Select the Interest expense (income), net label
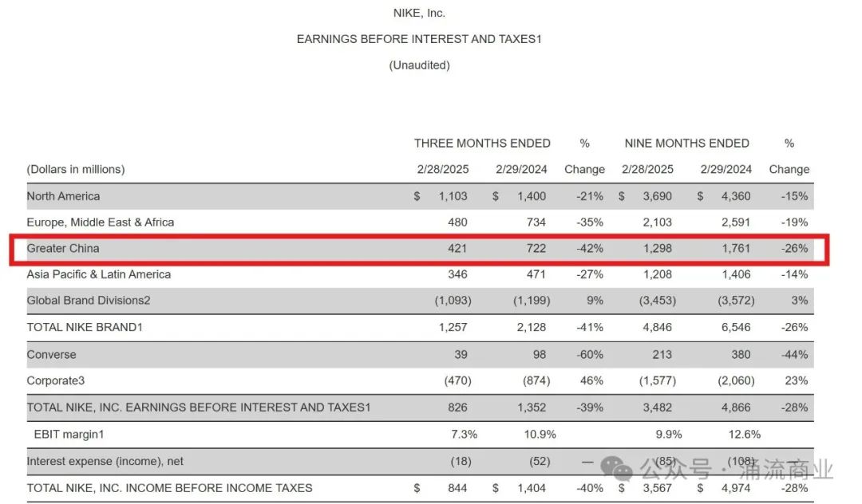This screenshot has height=504, width=862. pos(105,461)
